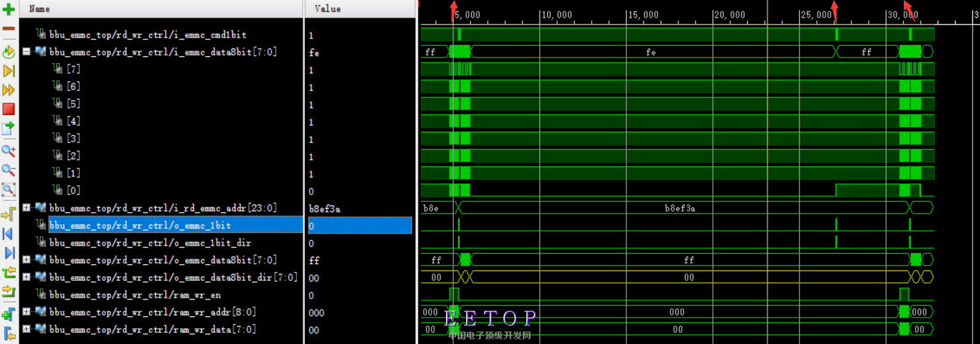The height and width of the screenshot is (344, 980).
Task: Zoom out of the waveform
Action: click(x=8, y=170)
